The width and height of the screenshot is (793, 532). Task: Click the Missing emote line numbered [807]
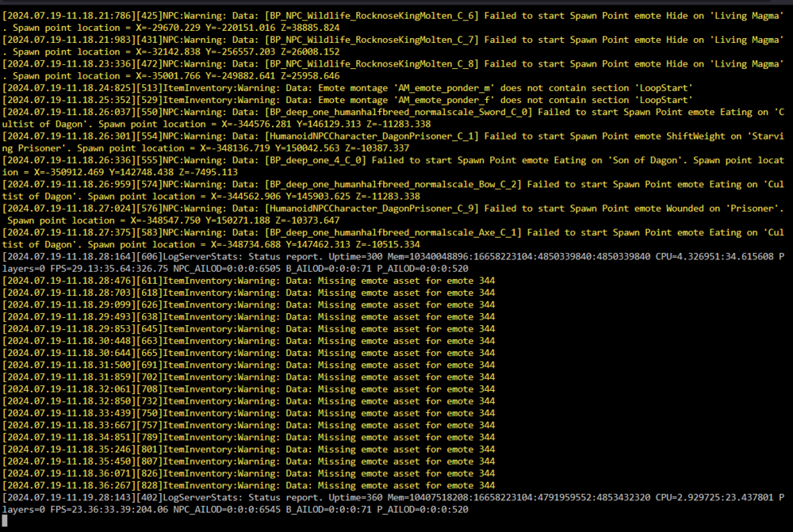tap(248, 461)
